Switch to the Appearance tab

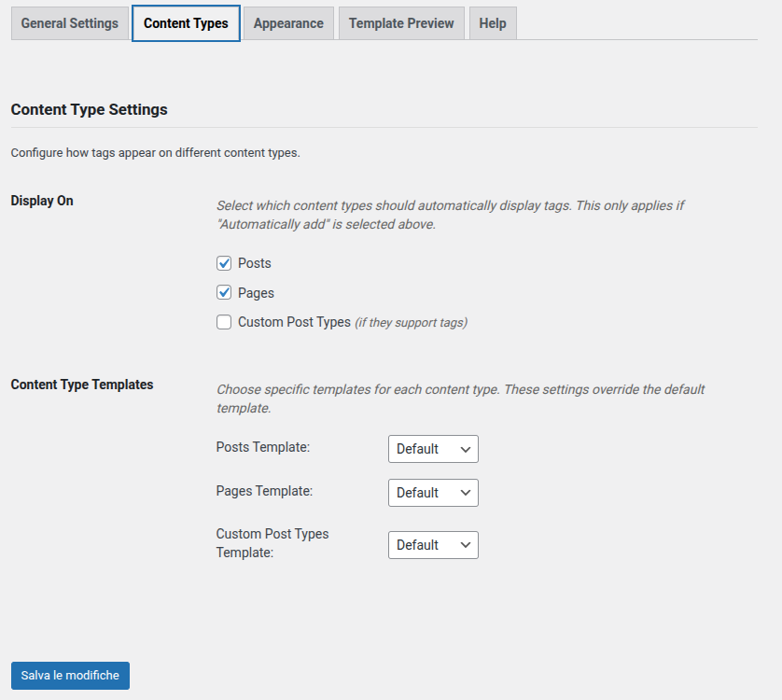click(288, 23)
